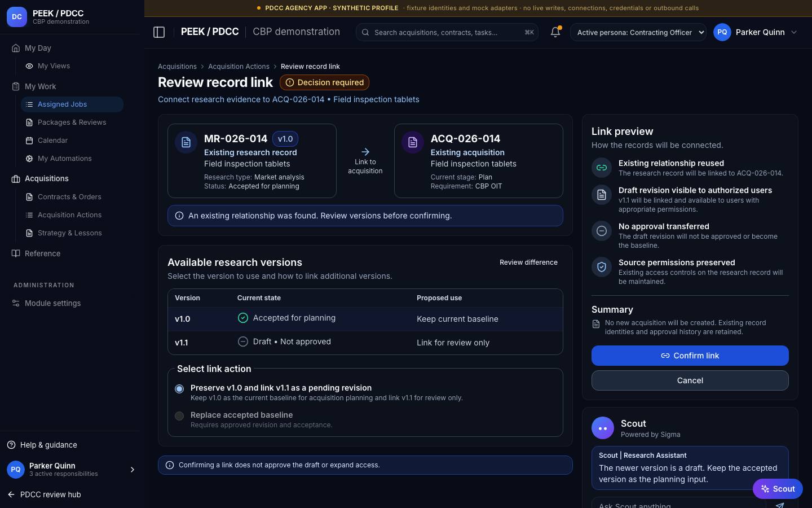
Task: Click the Source permissions preserved shield icon
Action: (602, 267)
